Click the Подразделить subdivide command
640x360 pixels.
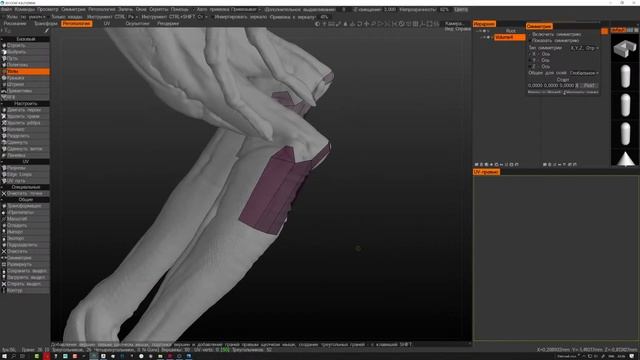(x=25, y=245)
